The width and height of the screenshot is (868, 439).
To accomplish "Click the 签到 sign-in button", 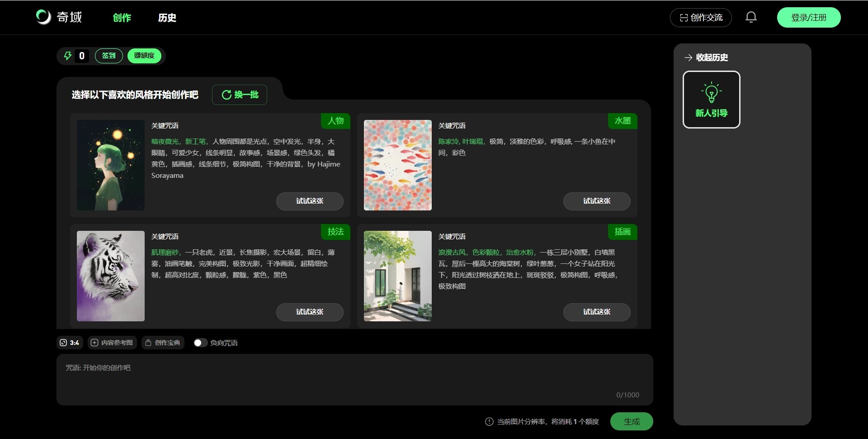I will 109,56.
